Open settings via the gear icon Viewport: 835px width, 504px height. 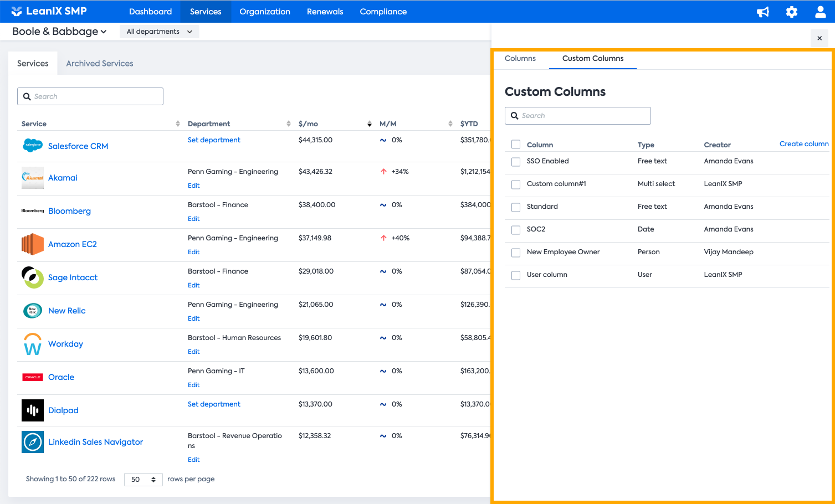(x=792, y=12)
